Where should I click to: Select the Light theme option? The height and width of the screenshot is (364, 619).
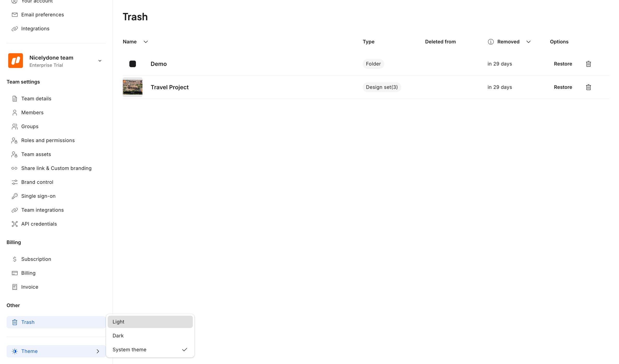150,322
